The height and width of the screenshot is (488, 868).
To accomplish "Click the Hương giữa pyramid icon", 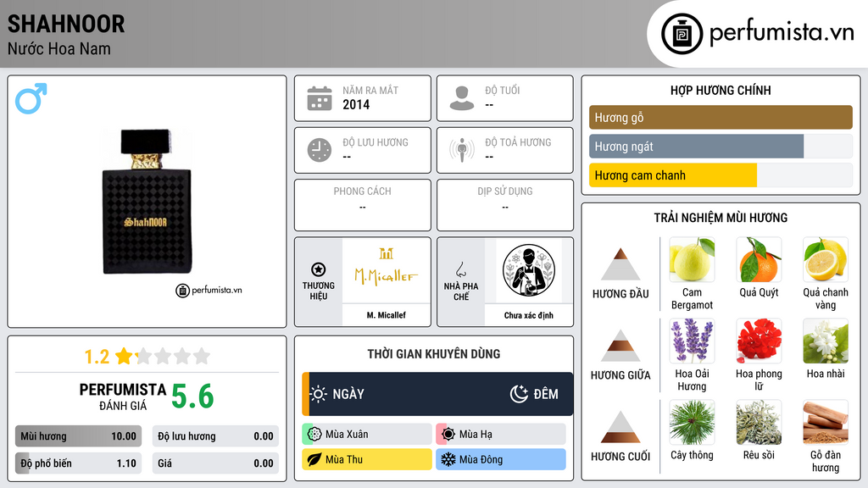I will [620, 346].
